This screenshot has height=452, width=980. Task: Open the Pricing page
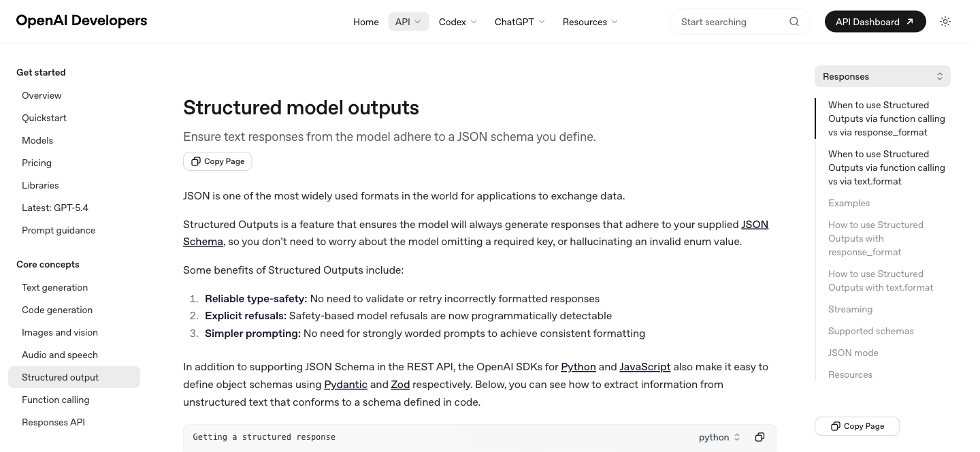74,163
